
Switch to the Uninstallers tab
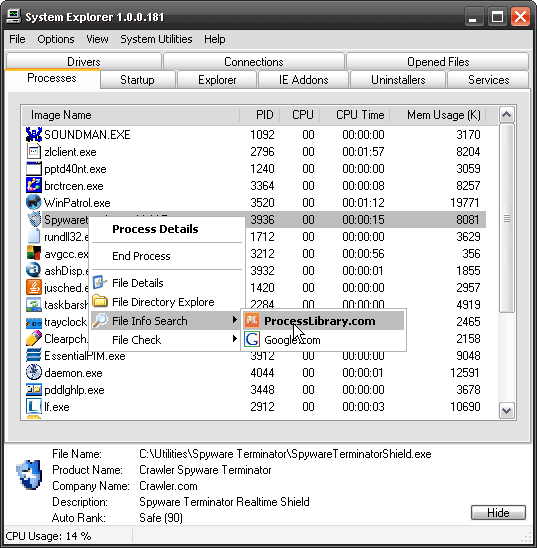[398, 80]
